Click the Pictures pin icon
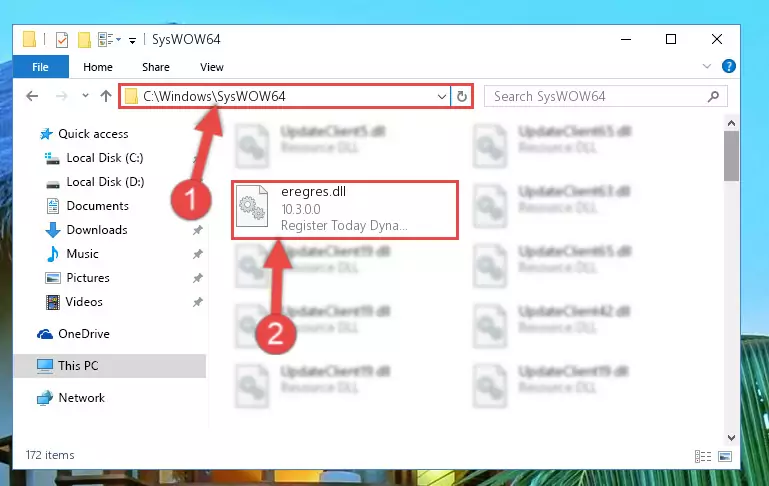The image size is (769, 486). point(198,278)
